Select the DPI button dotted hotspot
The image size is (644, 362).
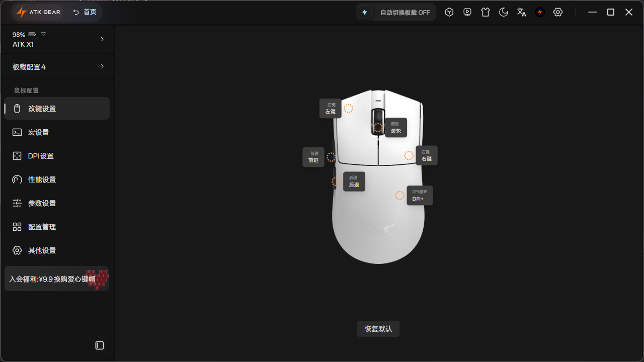399,196
